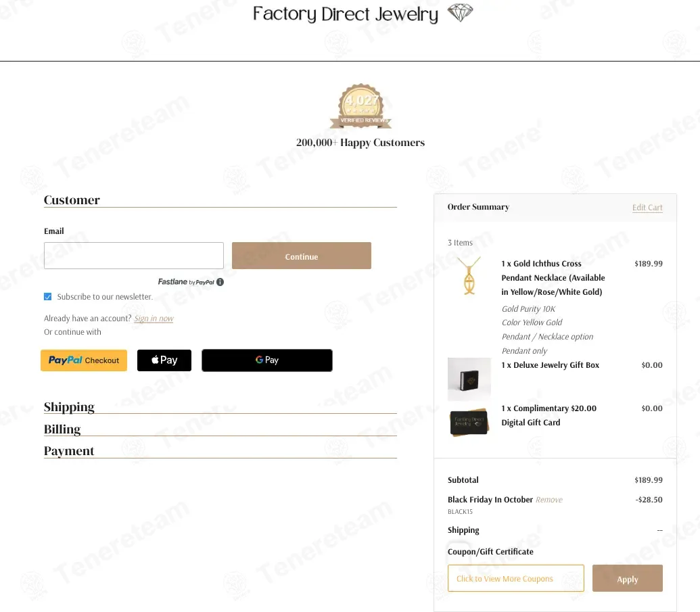Expand the Billing section
This screenshot has height=612, width=700.
(x=62, y=429)
